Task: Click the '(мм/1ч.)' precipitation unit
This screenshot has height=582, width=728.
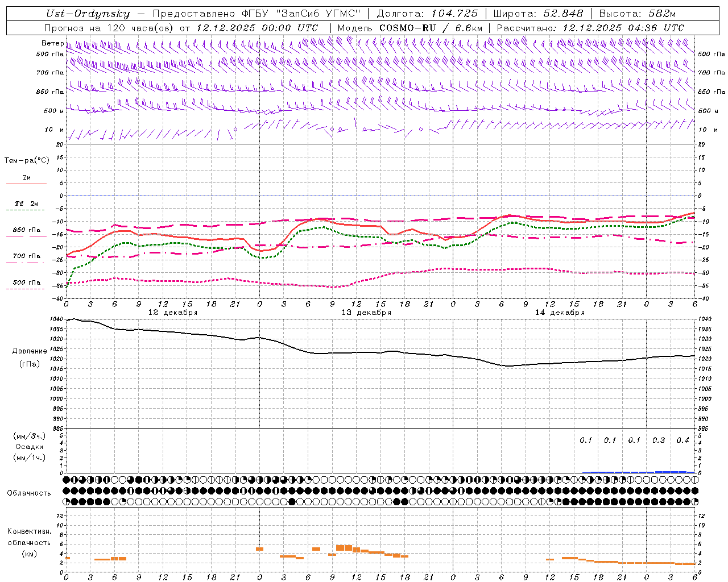Action: [29, 458]
